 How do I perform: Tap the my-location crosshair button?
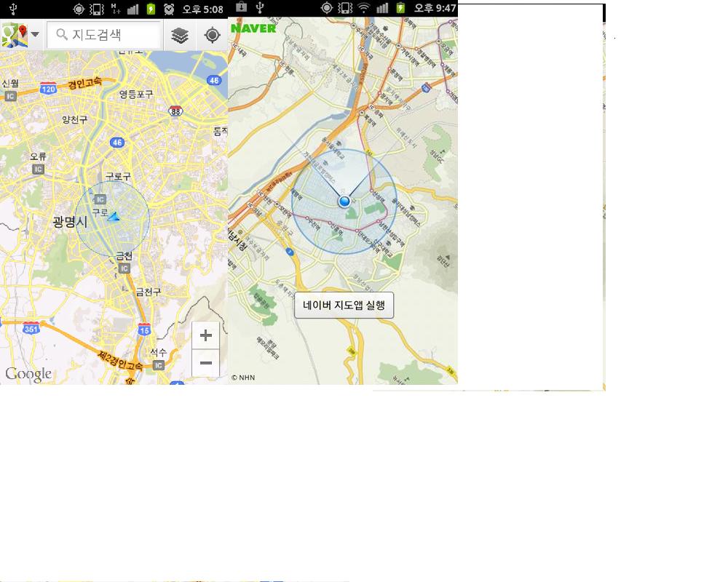click(x=212, y=35)
